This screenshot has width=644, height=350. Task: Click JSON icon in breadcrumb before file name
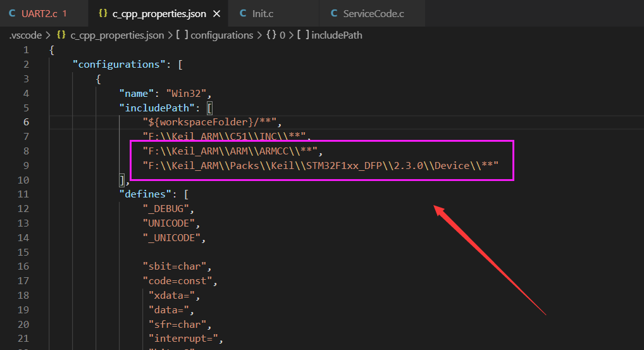(61, 35)
